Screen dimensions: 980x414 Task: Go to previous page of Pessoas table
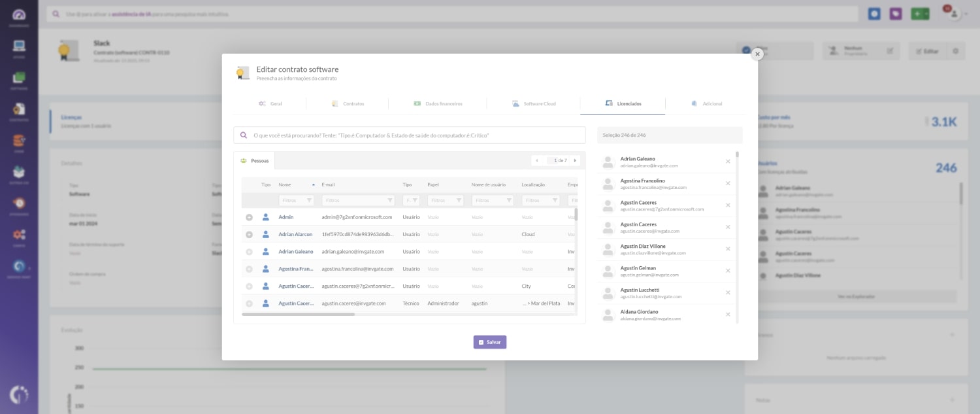pyautogui.click(x=536, y=160)
